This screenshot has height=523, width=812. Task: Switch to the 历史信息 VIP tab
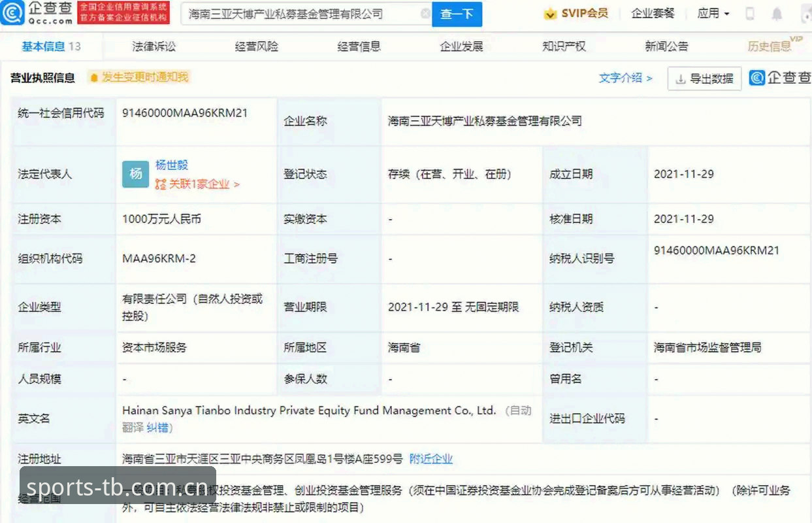click(775, 45)
